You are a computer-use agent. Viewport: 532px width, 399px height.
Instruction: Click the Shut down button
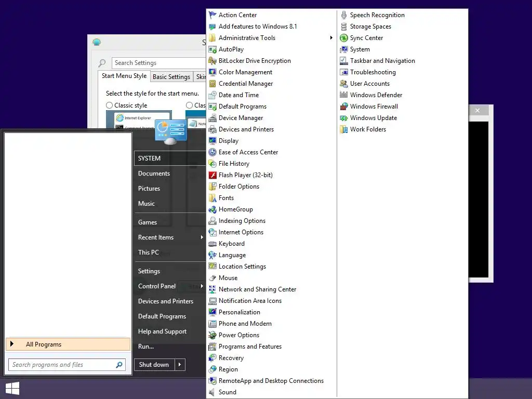pyautogui.click(x=154, y=365)
